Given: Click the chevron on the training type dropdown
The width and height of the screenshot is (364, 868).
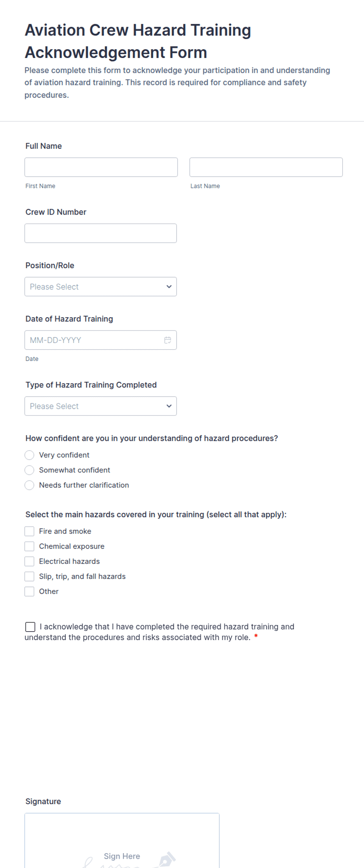Looking at the screenshot, I should [169, 406].
